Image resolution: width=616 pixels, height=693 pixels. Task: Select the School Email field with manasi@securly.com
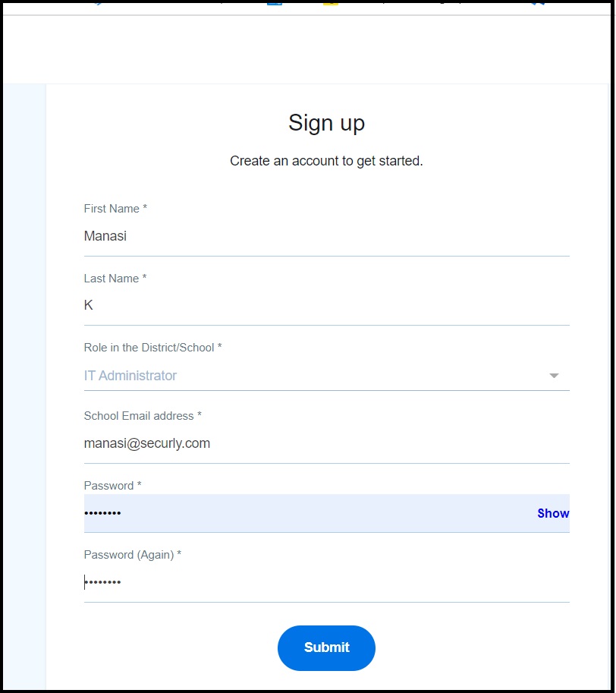[326, 443]
